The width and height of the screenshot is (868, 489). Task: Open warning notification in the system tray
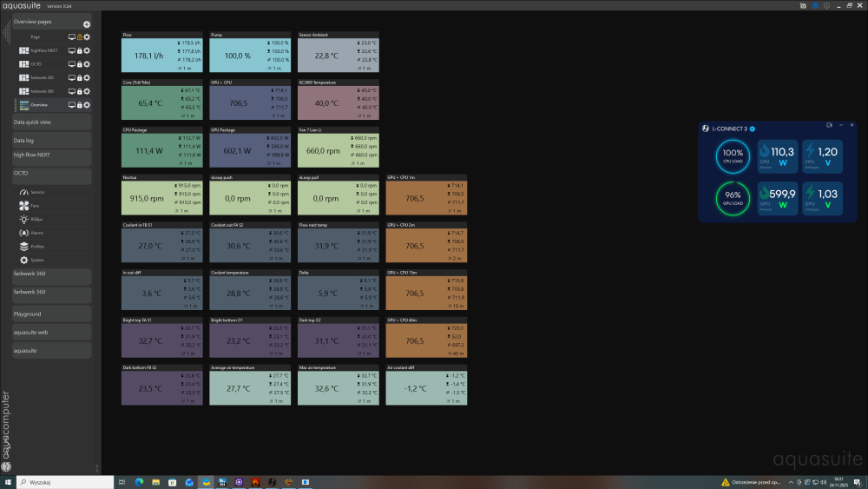pos(751,482)
